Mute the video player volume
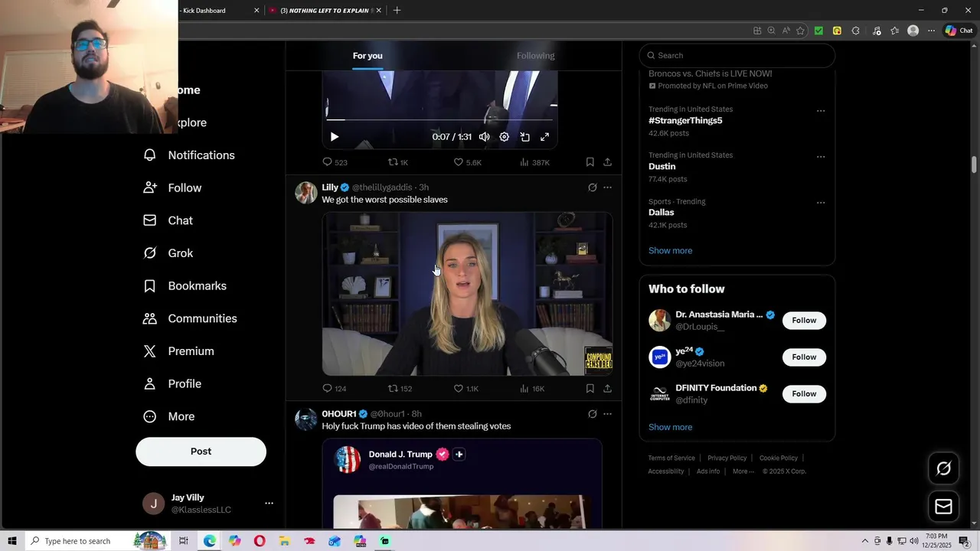Screen dimensions: 980x551 (484, 137)
